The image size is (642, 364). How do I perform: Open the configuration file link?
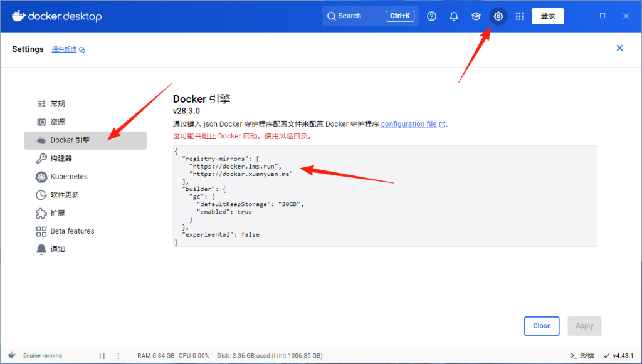click(x=409, y=123)
